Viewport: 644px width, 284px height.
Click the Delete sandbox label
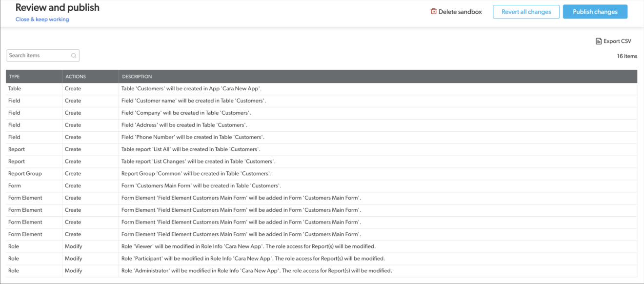pos(460,12)
